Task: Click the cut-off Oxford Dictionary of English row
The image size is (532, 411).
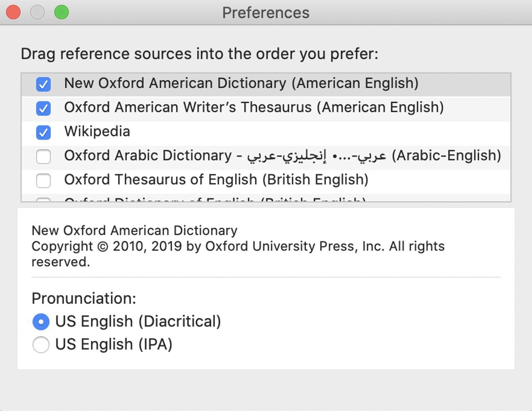Action: 215,200
